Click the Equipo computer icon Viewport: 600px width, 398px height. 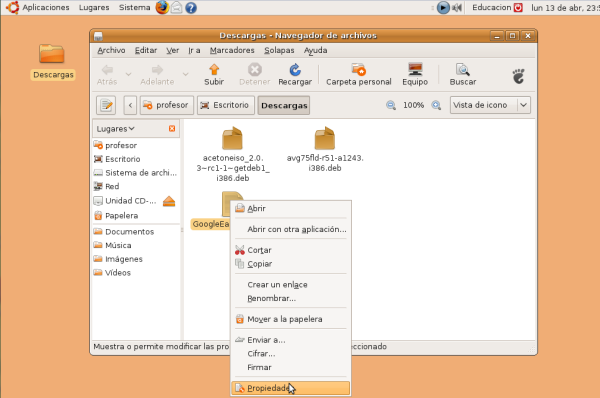415,70
